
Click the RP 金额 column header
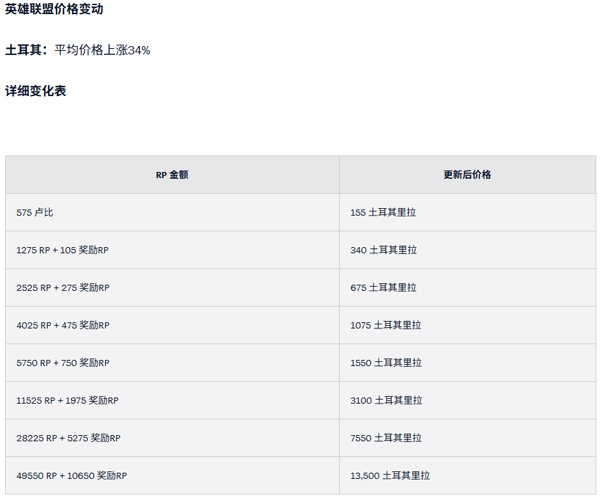172,174
